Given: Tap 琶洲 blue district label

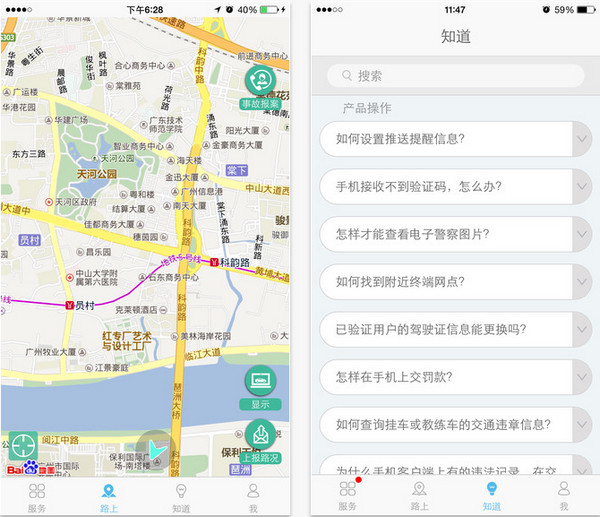Looking at the screenshot, I should pyautogui.click(x=241, y=470).
